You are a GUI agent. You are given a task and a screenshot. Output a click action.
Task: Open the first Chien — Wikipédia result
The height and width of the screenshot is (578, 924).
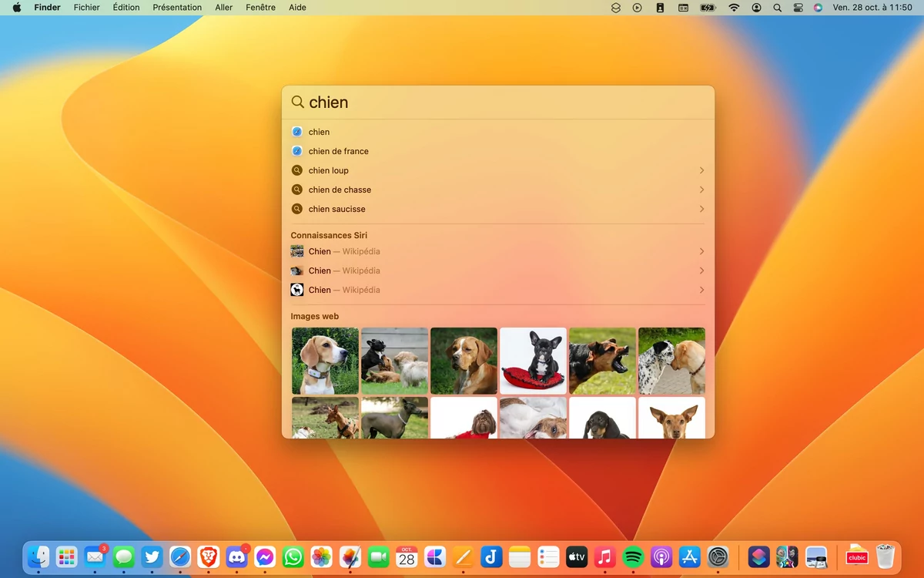tap(498, 251)
